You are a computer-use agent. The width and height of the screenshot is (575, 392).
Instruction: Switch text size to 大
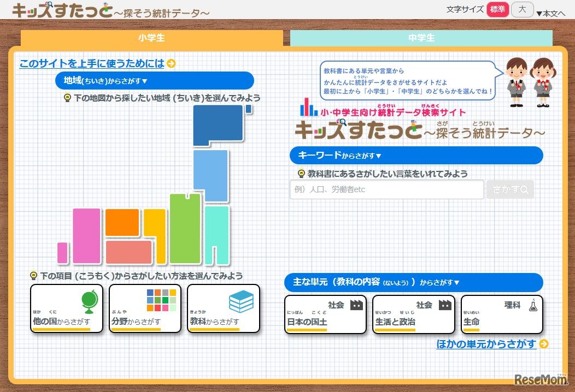[521, 9]
